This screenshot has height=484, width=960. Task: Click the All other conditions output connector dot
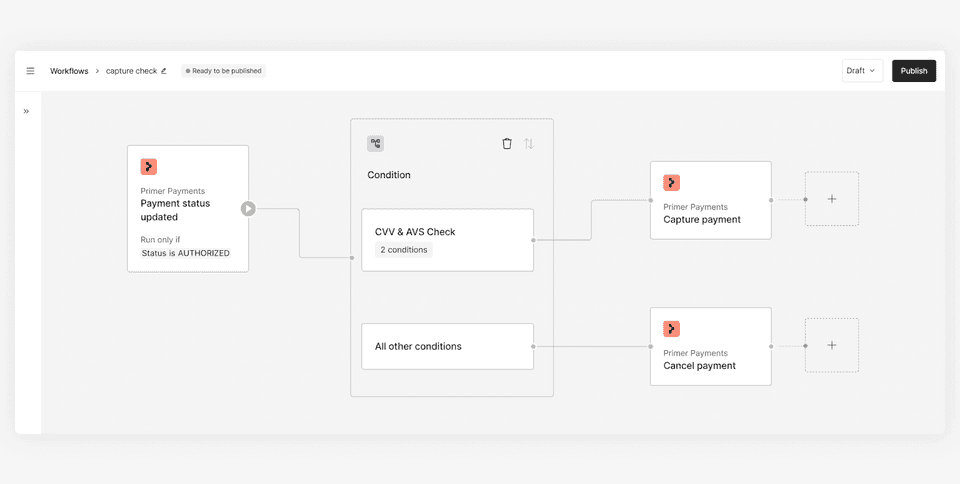click(533, 346)
